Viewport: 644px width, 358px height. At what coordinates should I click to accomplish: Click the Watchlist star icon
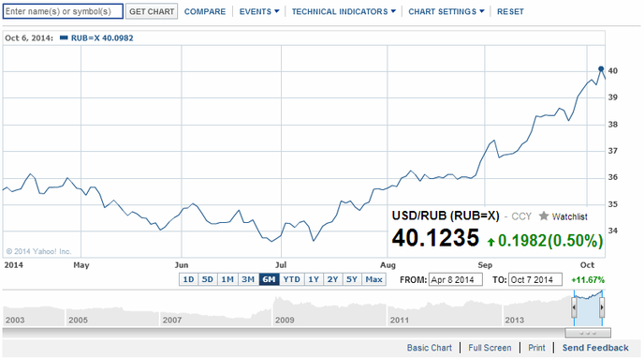point(544,216)
